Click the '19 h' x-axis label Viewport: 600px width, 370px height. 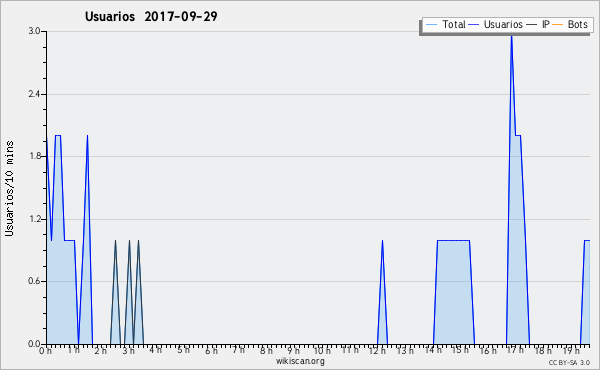pos(571,350)
